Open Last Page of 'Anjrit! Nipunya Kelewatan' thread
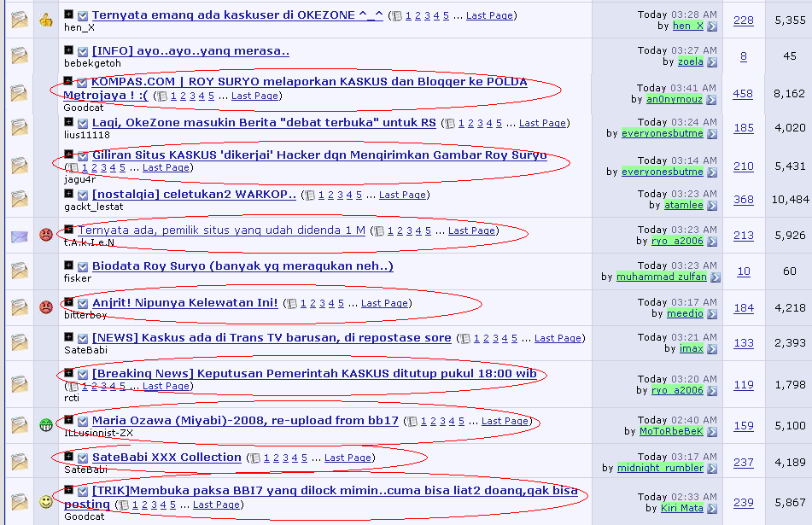812x525 pixels. pyautogui.click(x=384, y=303)
